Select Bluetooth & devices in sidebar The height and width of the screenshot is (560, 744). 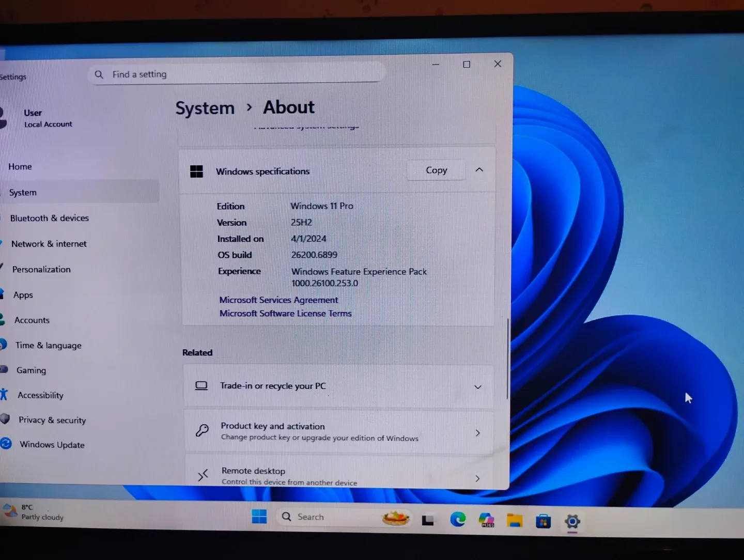[x=49, y=218]
